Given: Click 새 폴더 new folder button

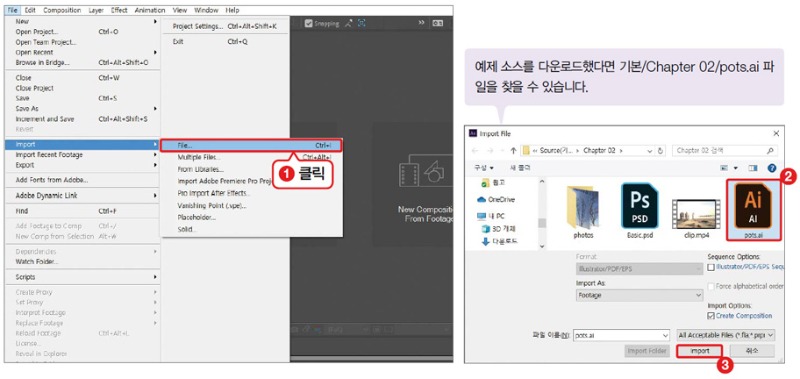Looking at the screenshot, I should pos(520,167).
